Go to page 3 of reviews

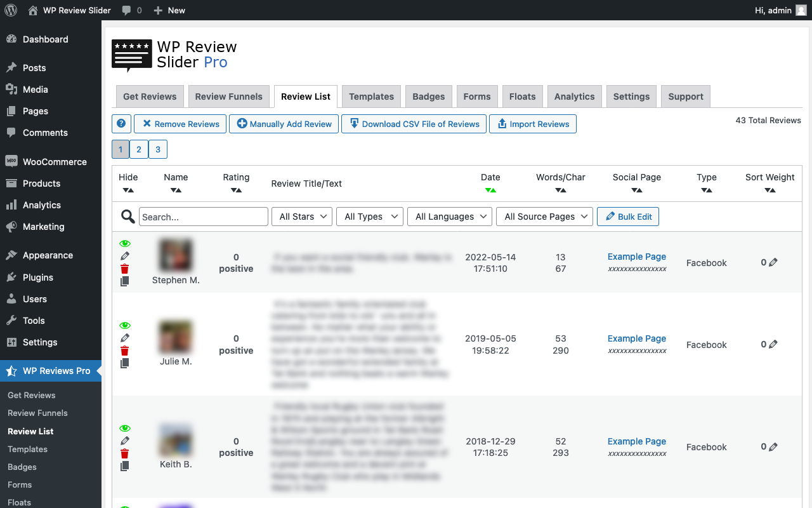pyautogui.click(x=158, y=149)
